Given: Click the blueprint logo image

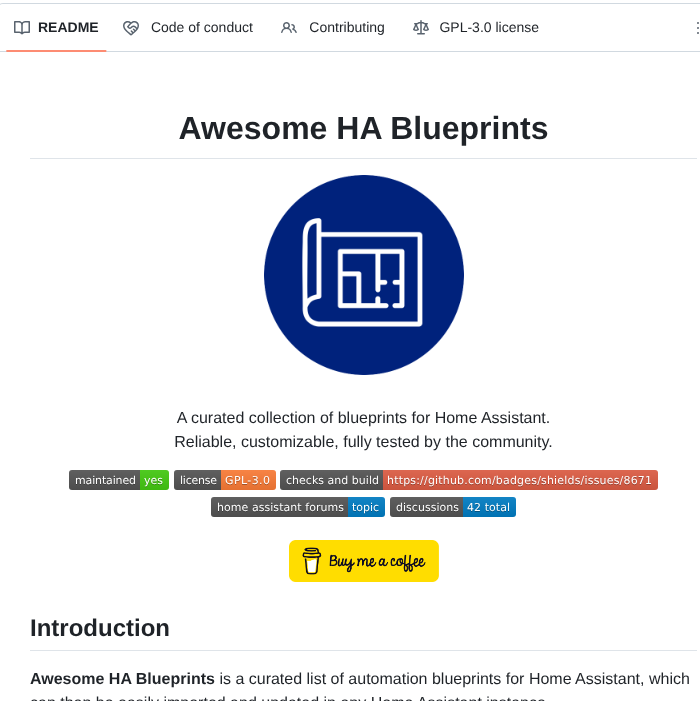Looking at the screenshot, I should point(363,275).
